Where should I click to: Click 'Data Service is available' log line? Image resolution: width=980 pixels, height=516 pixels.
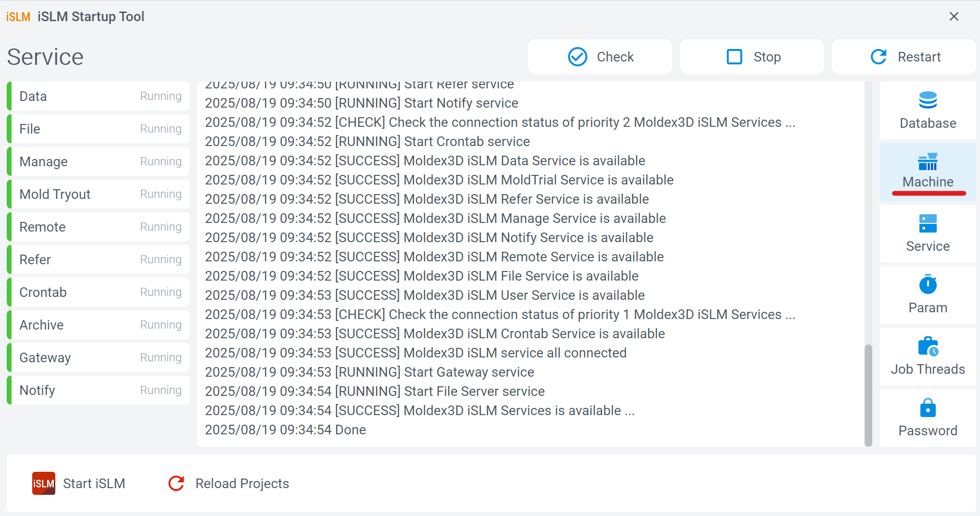click(x=425, y=160)
